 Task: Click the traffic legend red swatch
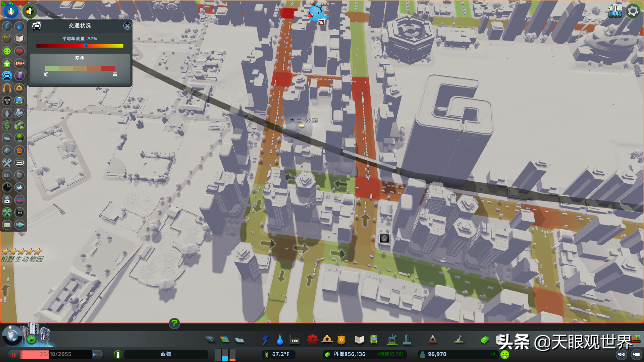pyautogui.click(x=108, y=68)
